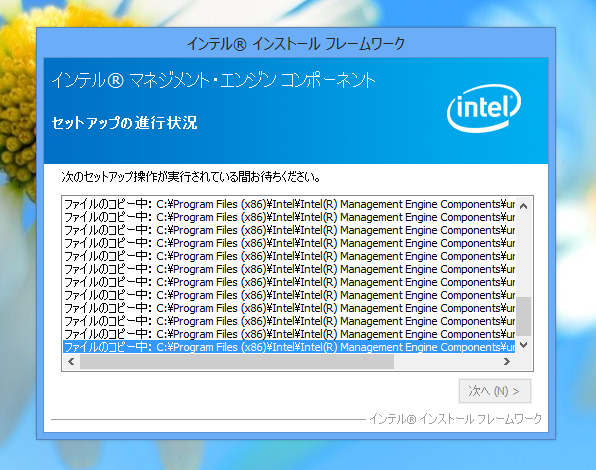The height and width of the screenshot is (470, 596).
Task: Click the インテル® マネジメント・エンジン コンポーネント heading
Action: [214, 81]
